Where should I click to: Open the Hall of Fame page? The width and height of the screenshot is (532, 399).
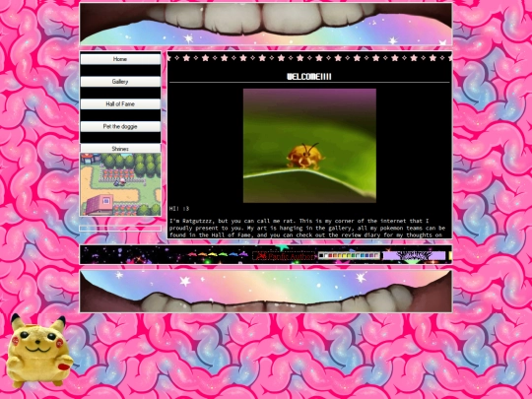[x=120, y=103]
